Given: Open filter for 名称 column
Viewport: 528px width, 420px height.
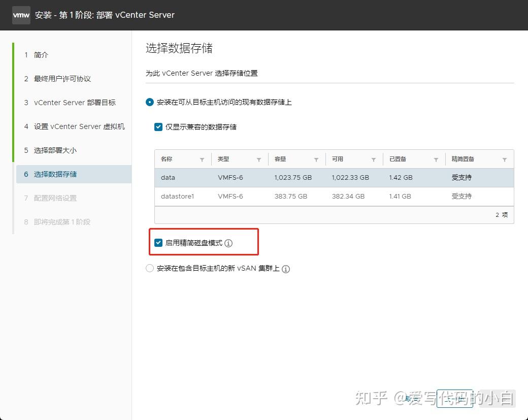Looking at the screenshot, I should click(x=202, y=159).
